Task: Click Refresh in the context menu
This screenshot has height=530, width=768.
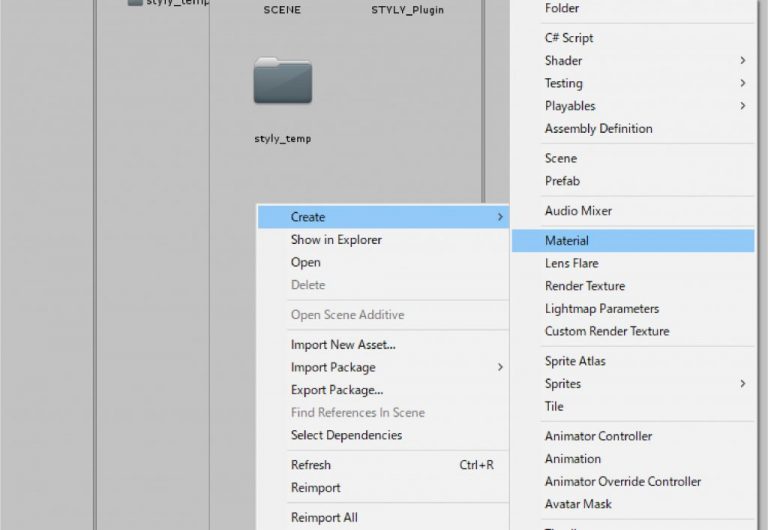Action: pos(311,465)
